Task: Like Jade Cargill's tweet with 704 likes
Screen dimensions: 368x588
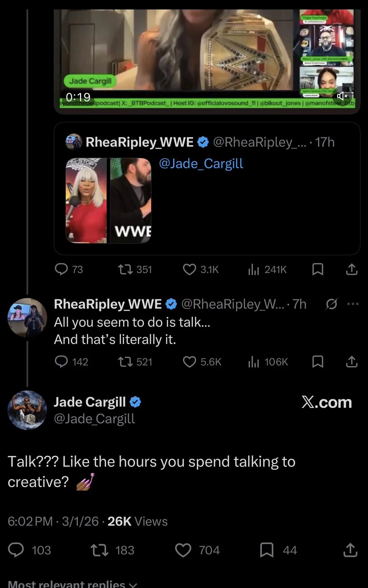Action: click(183, 550)
